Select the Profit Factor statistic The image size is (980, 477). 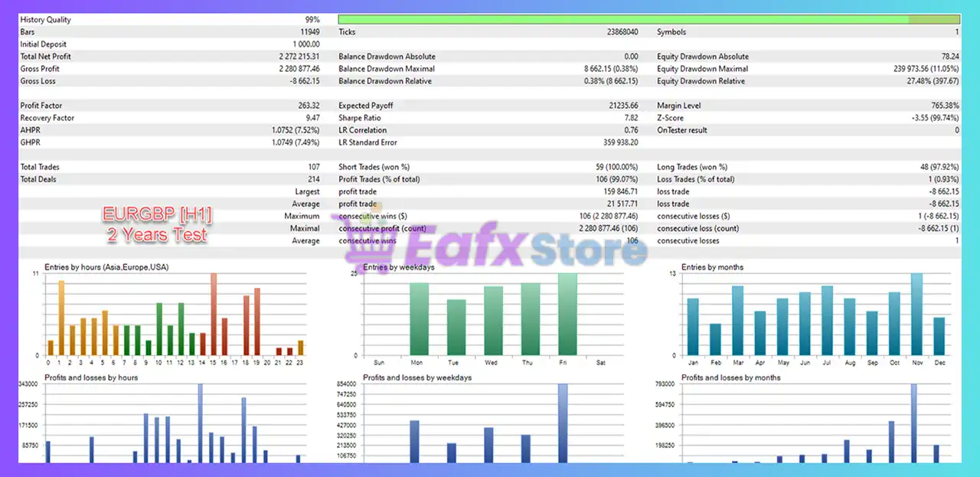coord(310,105)
